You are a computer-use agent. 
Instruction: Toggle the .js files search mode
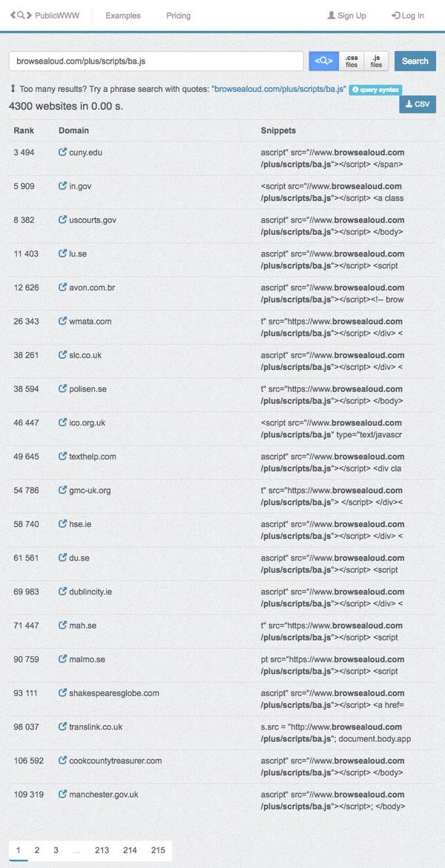point(376,61)
